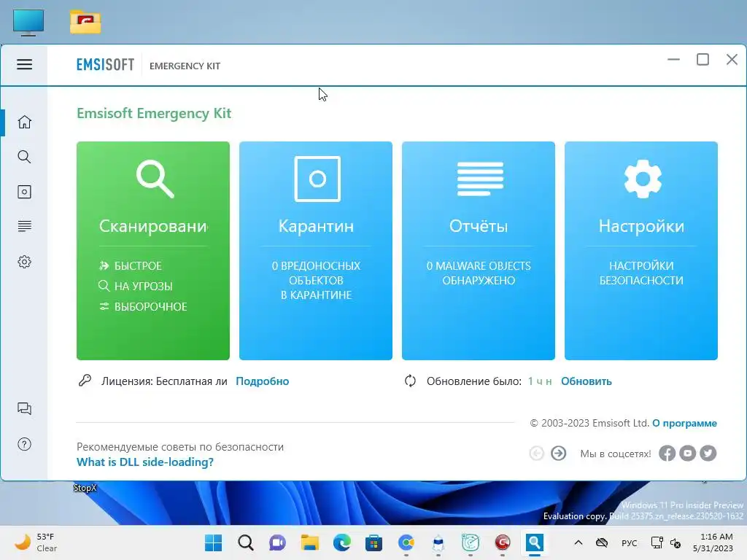Viewport: 747px width, 560px height.
Task: Launch Microsoft Edge from taskbar
Action: (342, 542)
